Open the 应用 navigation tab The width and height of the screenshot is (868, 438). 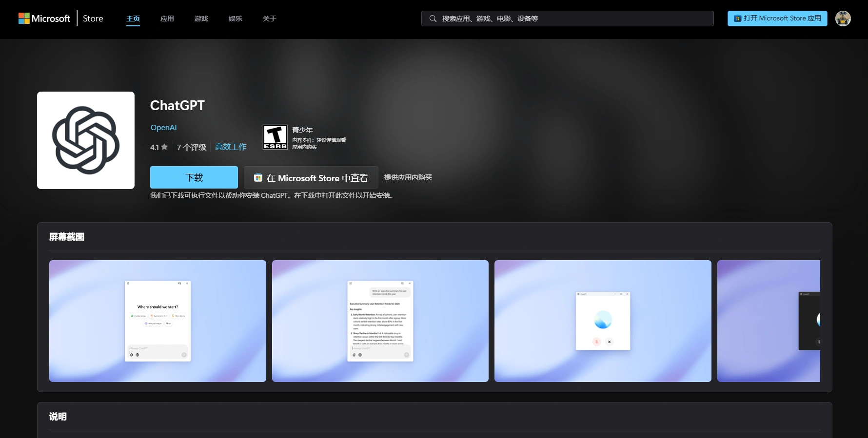(x=167, y=19)
